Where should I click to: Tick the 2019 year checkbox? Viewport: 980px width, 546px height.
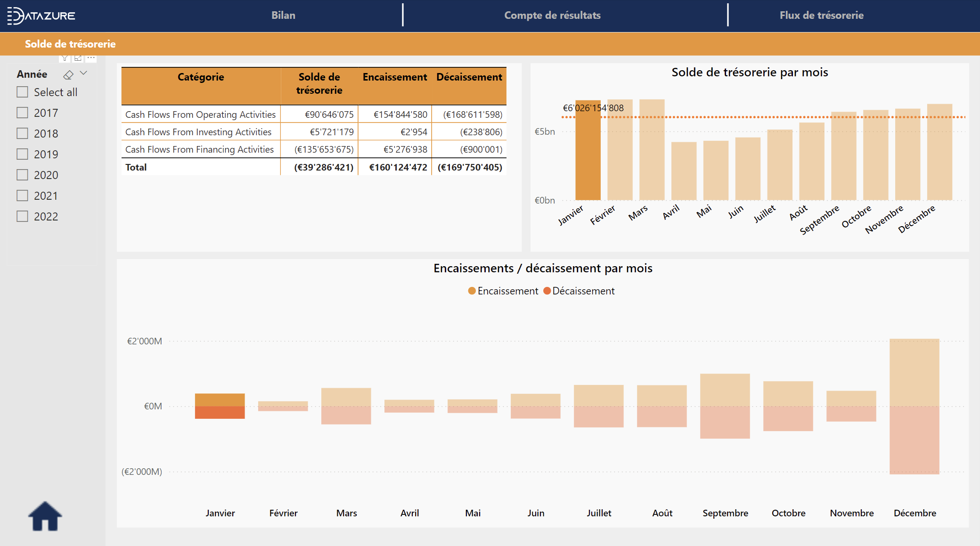[22, 154]
